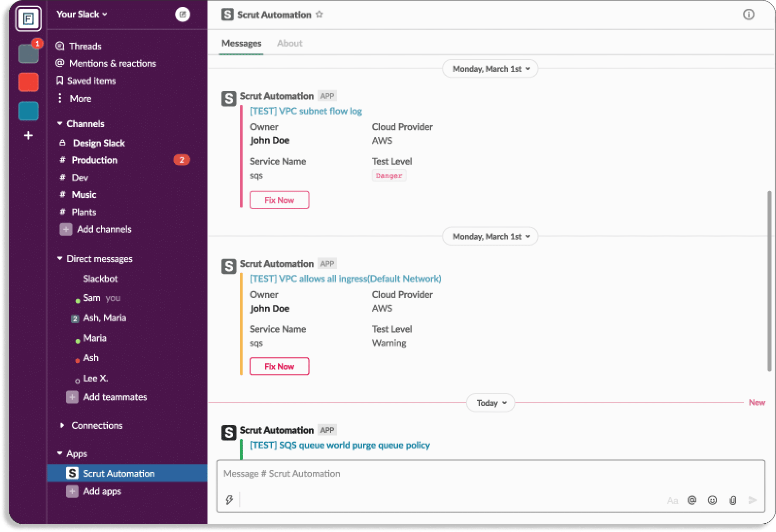Click Fix Now for VPC subnet flow log
The width and height of the screenshot is (776, 532).
pos(279,200)
